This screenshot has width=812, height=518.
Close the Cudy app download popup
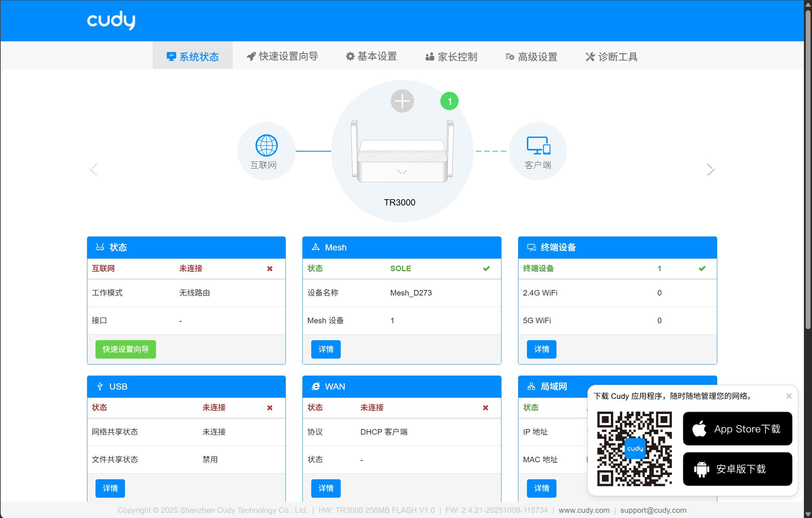click(x=789, y=396)
